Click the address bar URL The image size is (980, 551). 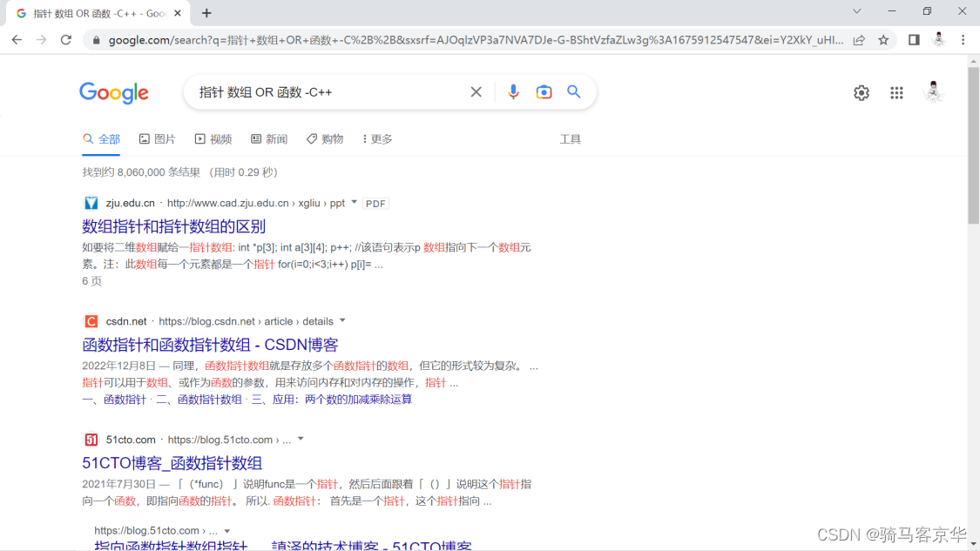[475, 40]
